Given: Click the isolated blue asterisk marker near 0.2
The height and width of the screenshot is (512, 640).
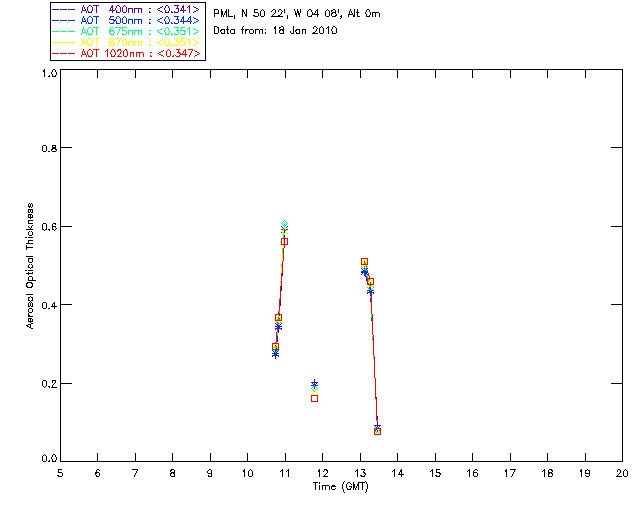Looking at the screenshot, I should tap(314, 384).
